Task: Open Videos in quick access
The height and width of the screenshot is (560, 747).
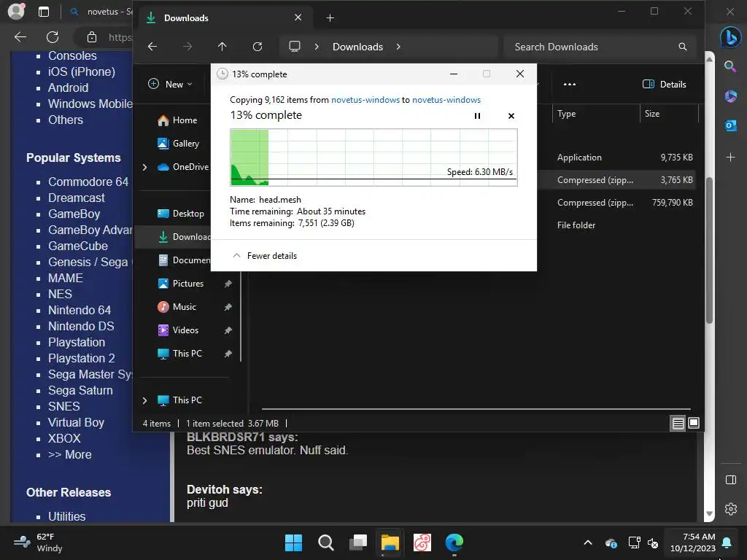Action: (x=178, y=330)
